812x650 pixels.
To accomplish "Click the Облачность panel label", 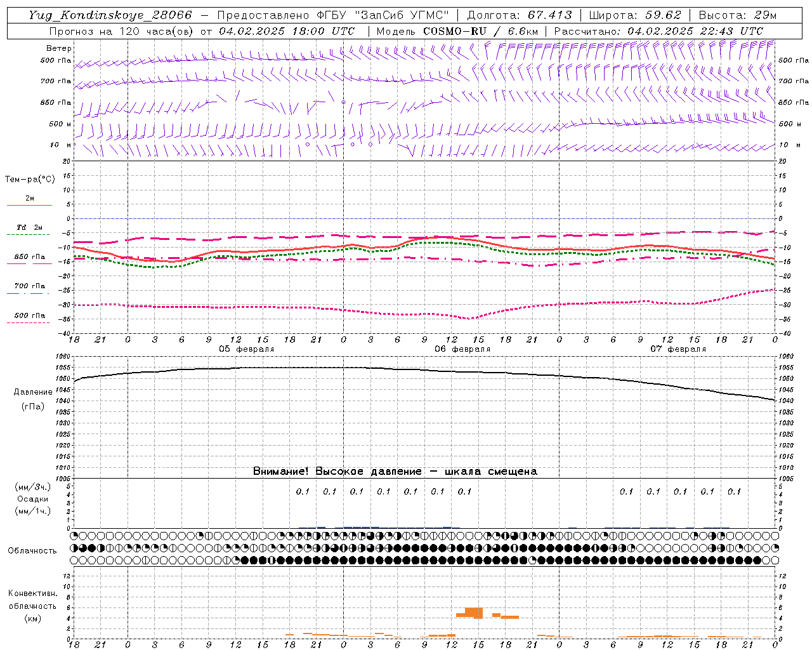I will 32,551.
